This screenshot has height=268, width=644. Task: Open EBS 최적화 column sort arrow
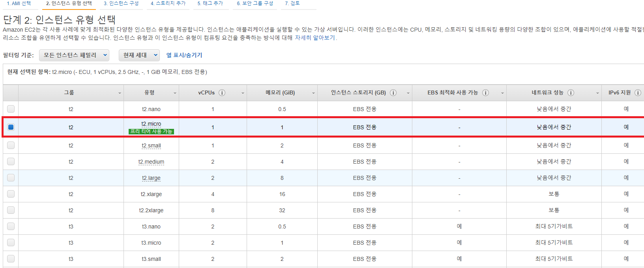pos(502,93)
